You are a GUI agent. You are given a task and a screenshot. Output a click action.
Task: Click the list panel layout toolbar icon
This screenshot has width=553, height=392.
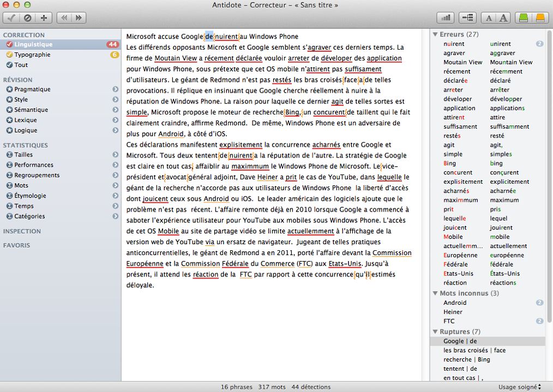[468, 18]
